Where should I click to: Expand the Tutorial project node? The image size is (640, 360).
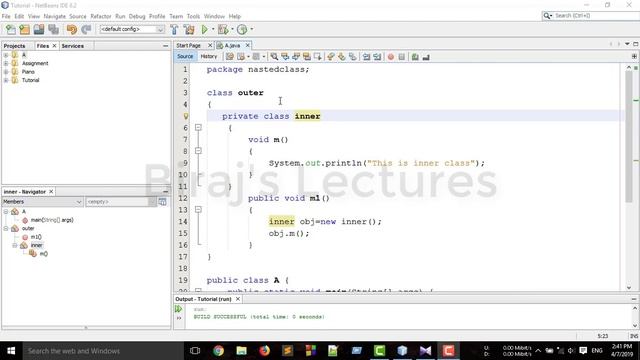click(6, 80)
